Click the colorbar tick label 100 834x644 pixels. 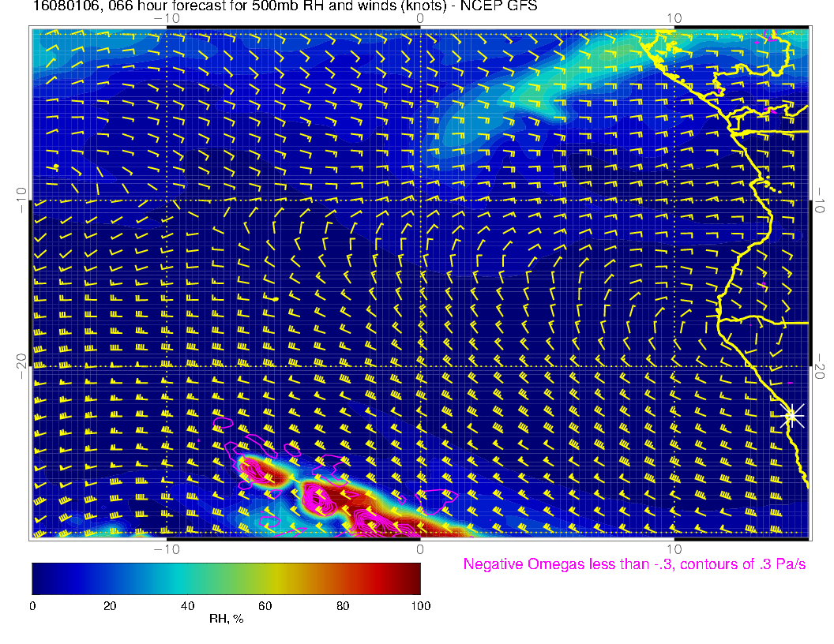pos(420,605)
